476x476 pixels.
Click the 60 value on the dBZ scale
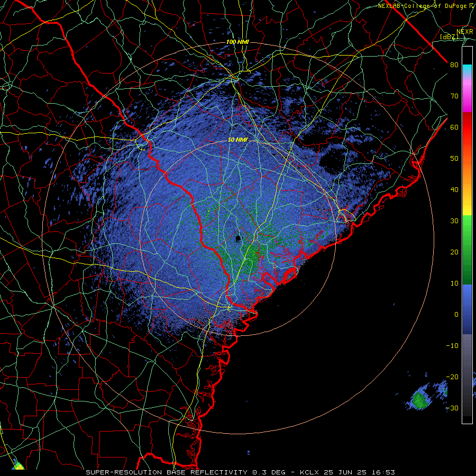[454, 127]
